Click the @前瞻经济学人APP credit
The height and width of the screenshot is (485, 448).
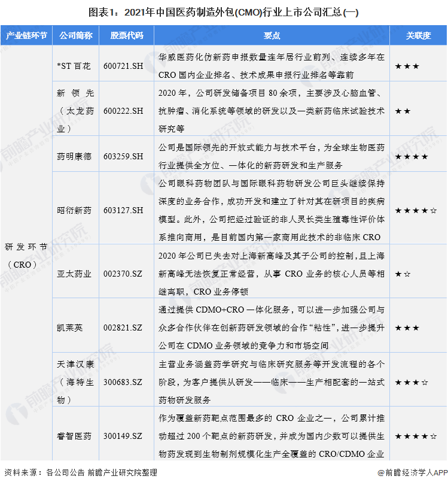pos(413,472)
